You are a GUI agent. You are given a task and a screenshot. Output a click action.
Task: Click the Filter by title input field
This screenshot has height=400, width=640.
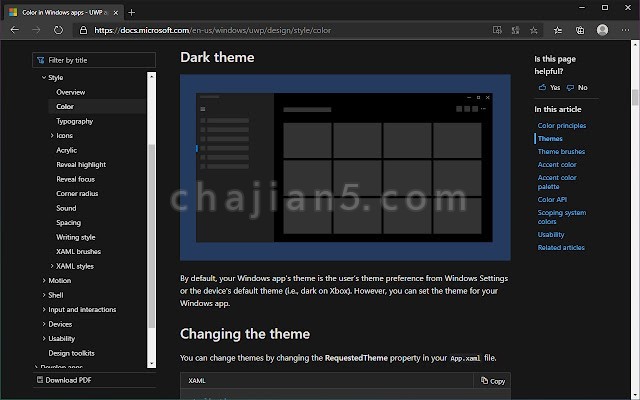point(94,60)
